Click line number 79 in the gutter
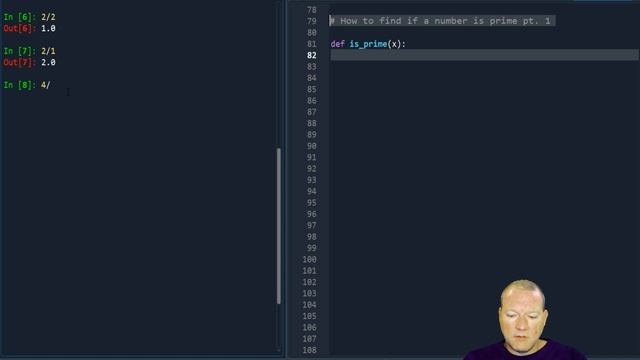This screenshot has width=640, height=360. tap(311, 21)
